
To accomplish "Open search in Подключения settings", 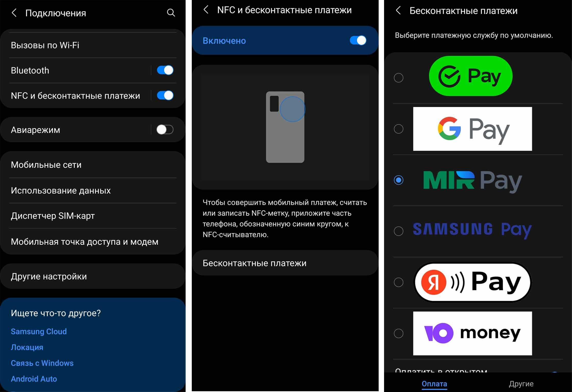I will (171, 12).
